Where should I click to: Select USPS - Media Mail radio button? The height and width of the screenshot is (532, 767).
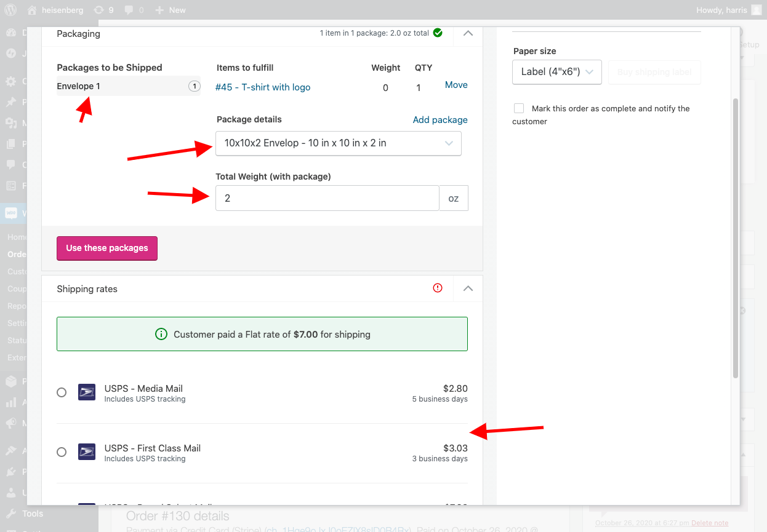(x=62, y=392)
